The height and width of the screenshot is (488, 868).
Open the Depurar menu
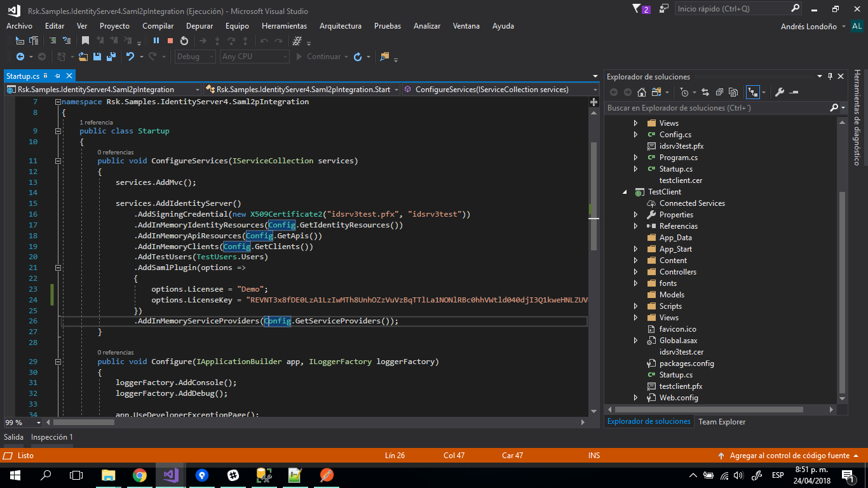pos(199,26)
